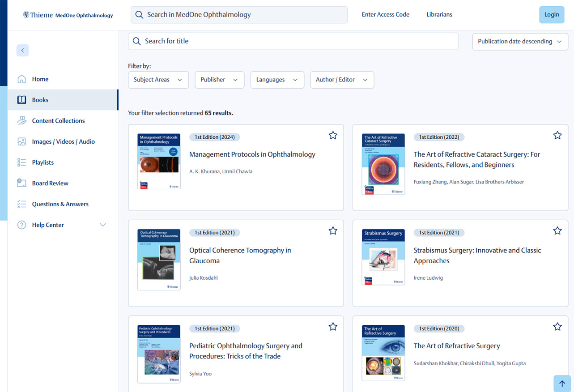Change the Publication date descending sort order
574x392 pixels.
pos(520,41)
